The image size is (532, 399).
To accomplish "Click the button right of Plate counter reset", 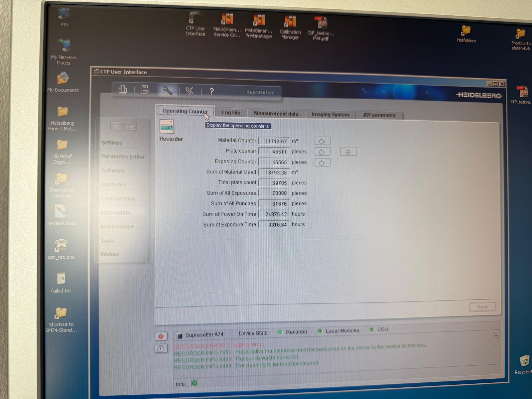I will [x=348, y=152].
